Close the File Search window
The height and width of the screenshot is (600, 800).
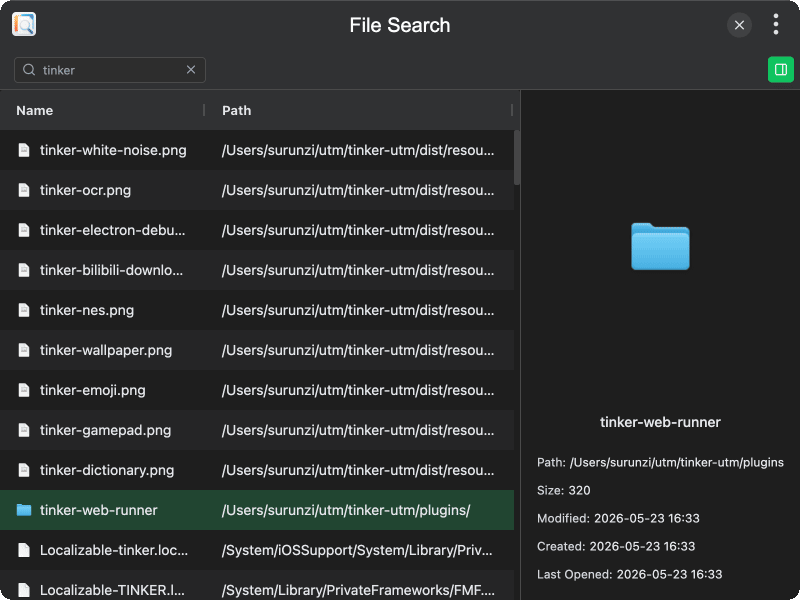[739, 25]
